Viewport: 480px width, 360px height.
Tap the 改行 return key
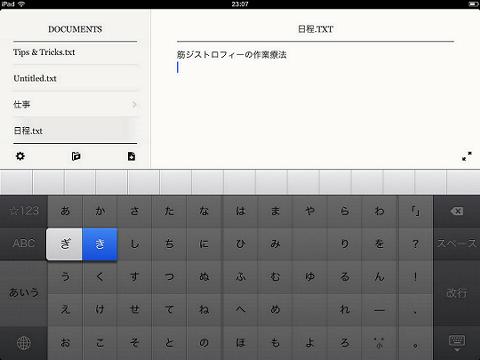click(456, 293)
